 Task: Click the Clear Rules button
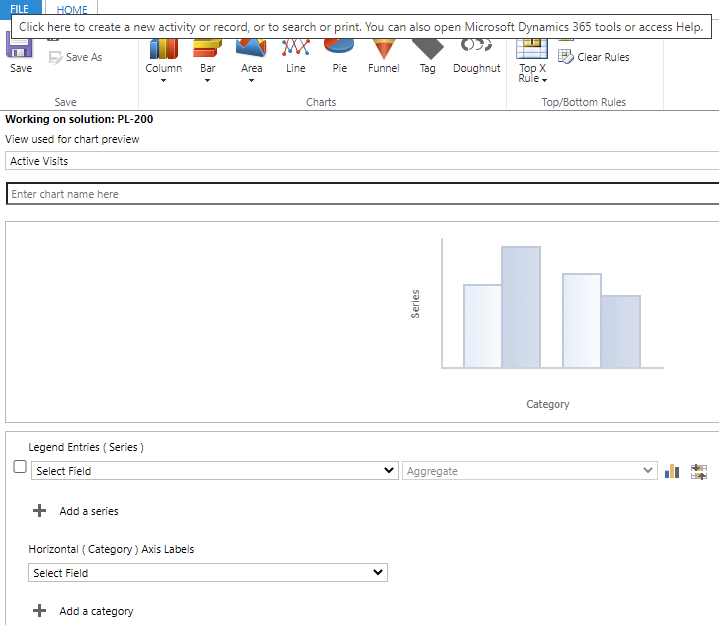click(x=594, y=57)
